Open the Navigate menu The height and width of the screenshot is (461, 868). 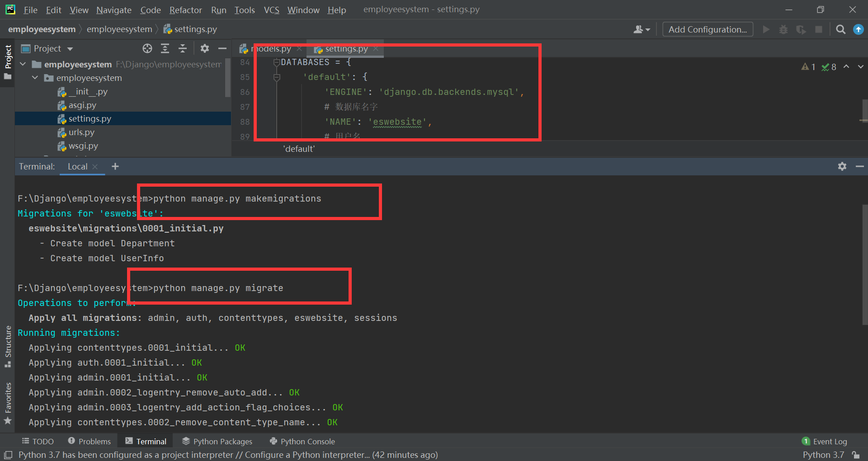coord(113,10)
